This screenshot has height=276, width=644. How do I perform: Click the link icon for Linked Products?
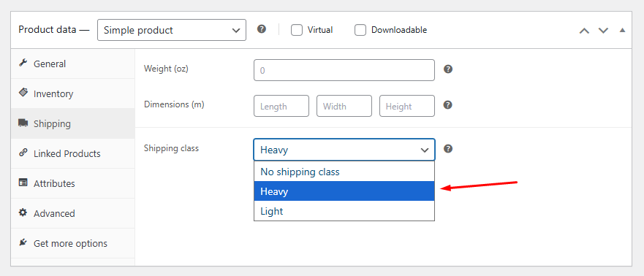[x=23, y=153]
